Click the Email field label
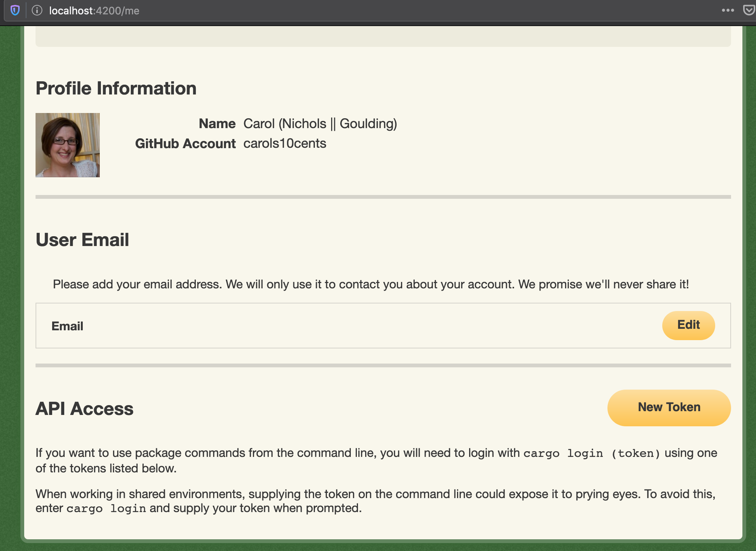 [x=67, y=326]
